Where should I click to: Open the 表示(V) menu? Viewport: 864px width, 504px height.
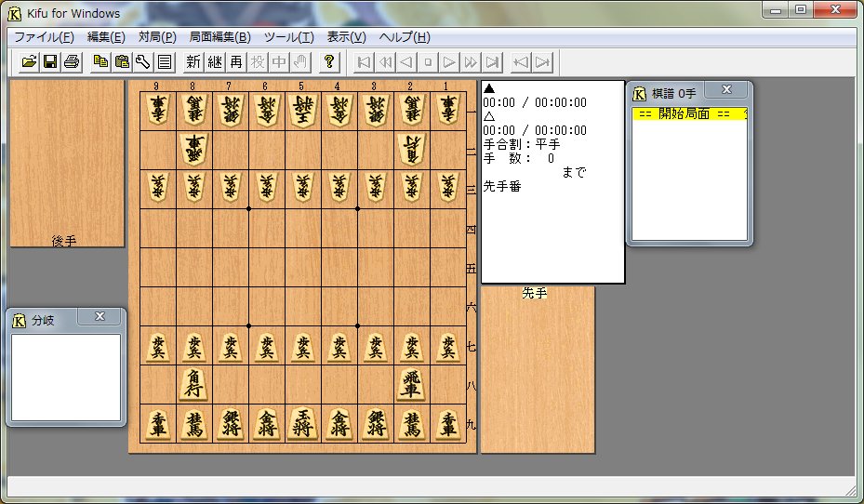(x=347, y=37)
